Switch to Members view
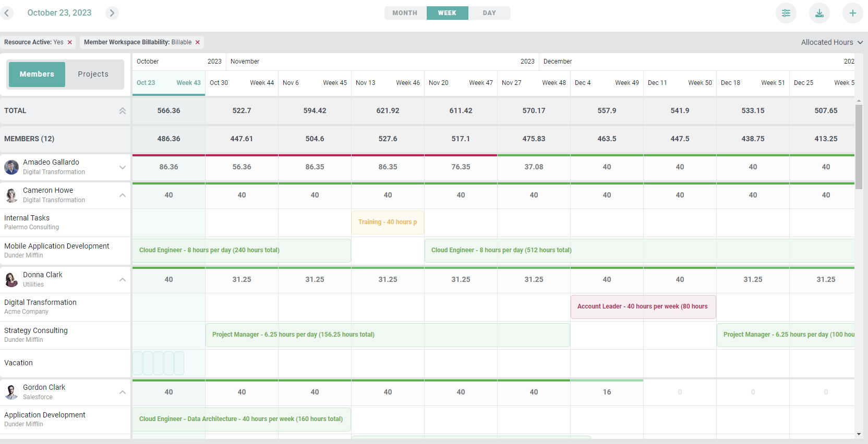Viewport: 868px width, 444px height. click(x=37, y=74)
